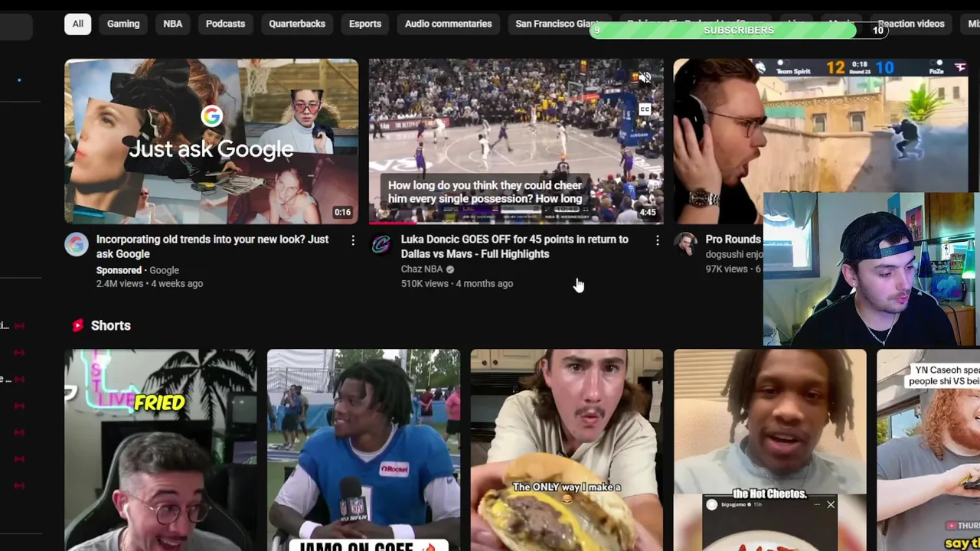Select the Podcasts filter chip
980x551 pixels.
[225, 24]
